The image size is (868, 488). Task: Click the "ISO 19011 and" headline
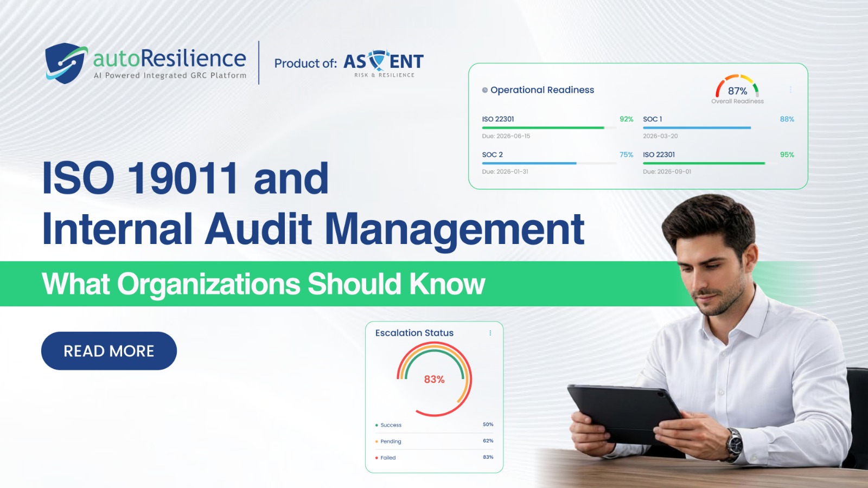click(186, 178)
